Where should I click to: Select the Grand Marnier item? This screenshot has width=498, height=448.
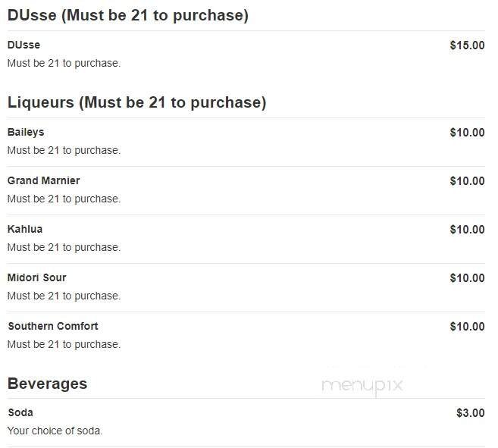tap(43, 180)
